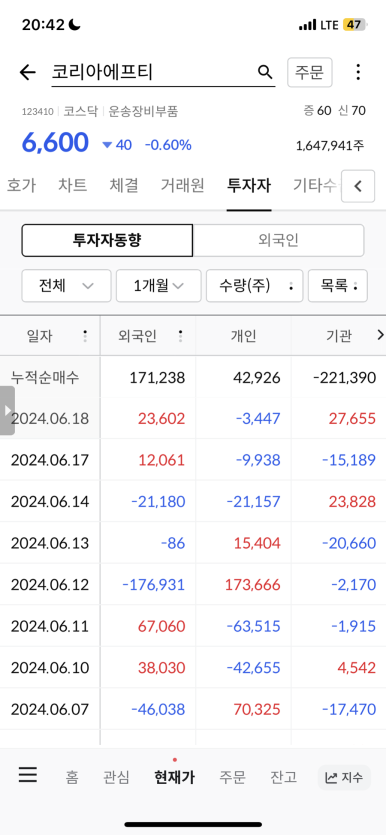Viewport: 386px width, 835px height.
Task: Tap the 20:42 status bar clock
Action: pos(43,24)
